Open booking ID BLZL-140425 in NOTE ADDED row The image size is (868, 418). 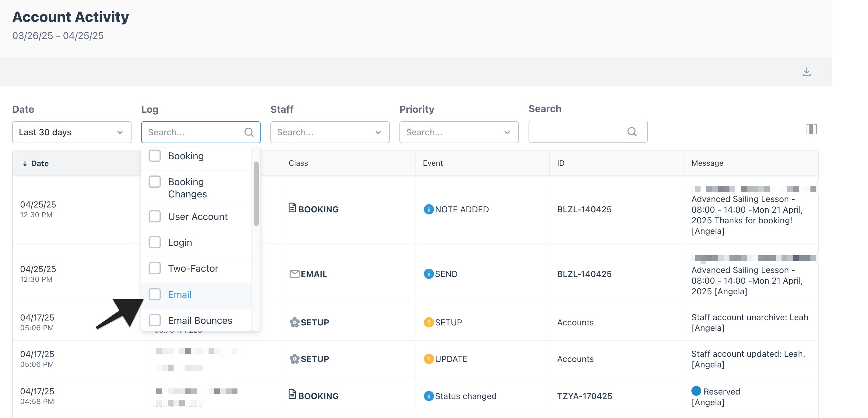[584, 209]
